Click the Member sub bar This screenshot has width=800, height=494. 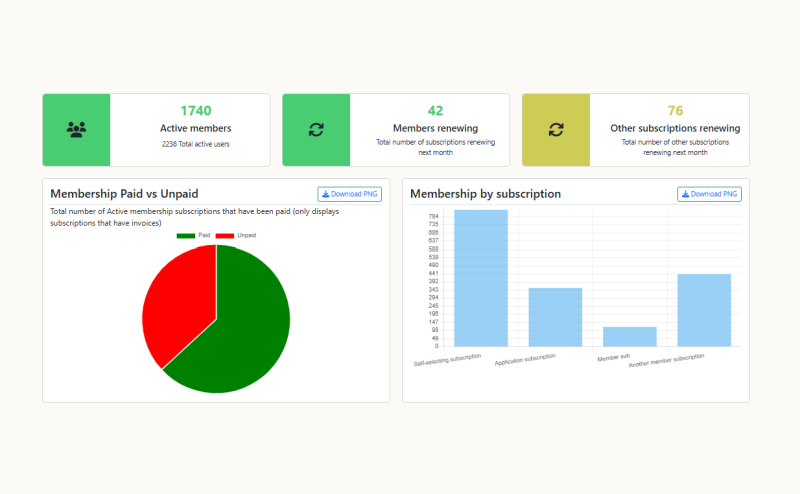tap(629, 337)
